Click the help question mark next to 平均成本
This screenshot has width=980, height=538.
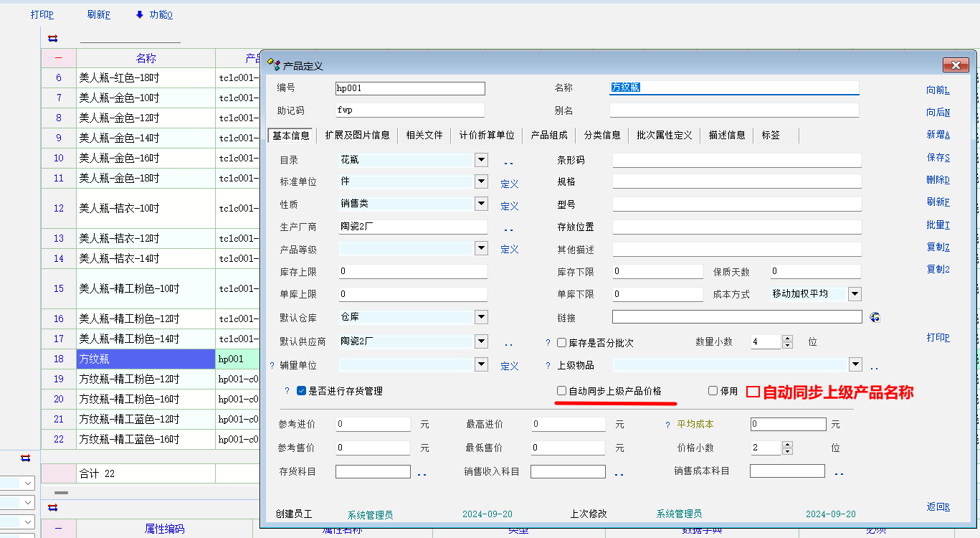click(667, 425)
